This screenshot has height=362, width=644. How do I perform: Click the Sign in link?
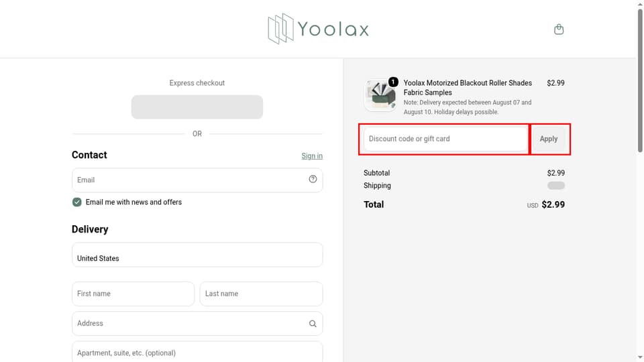(312, 156)
